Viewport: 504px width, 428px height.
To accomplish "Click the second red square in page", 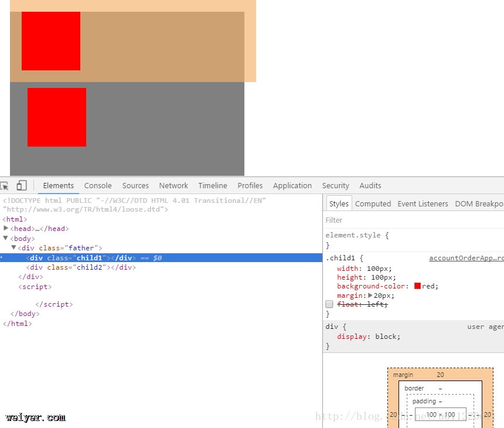I will coord(57,117).
